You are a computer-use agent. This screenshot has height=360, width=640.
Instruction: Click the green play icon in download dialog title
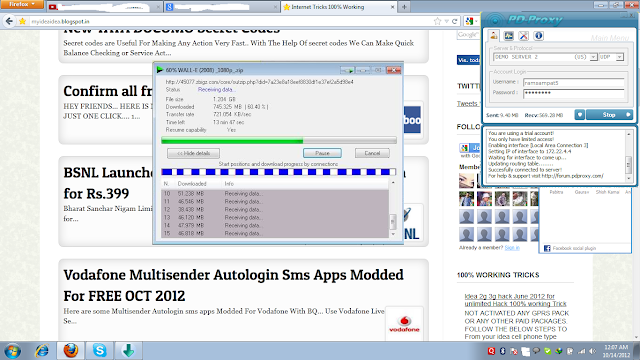[160, 70]
